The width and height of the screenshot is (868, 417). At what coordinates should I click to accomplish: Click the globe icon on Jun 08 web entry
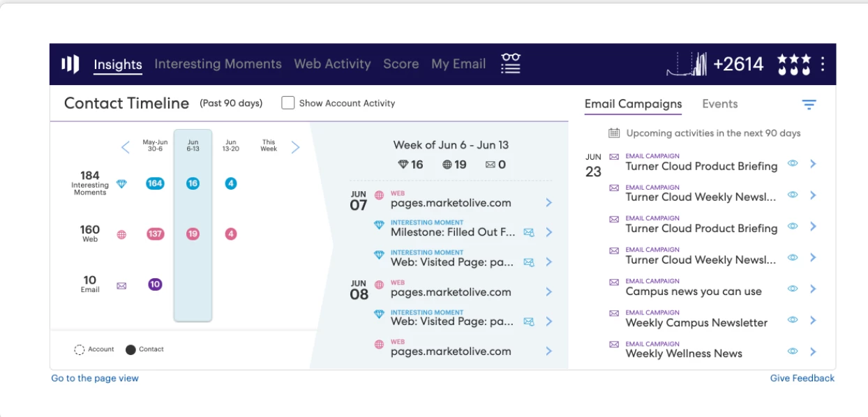tap(379, 285)
